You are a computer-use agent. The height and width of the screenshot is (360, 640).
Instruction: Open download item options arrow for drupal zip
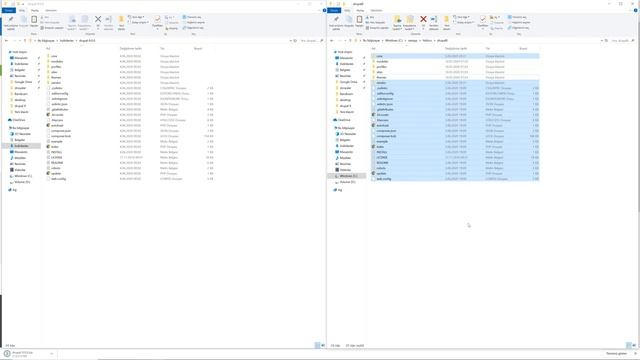[52, 354]
